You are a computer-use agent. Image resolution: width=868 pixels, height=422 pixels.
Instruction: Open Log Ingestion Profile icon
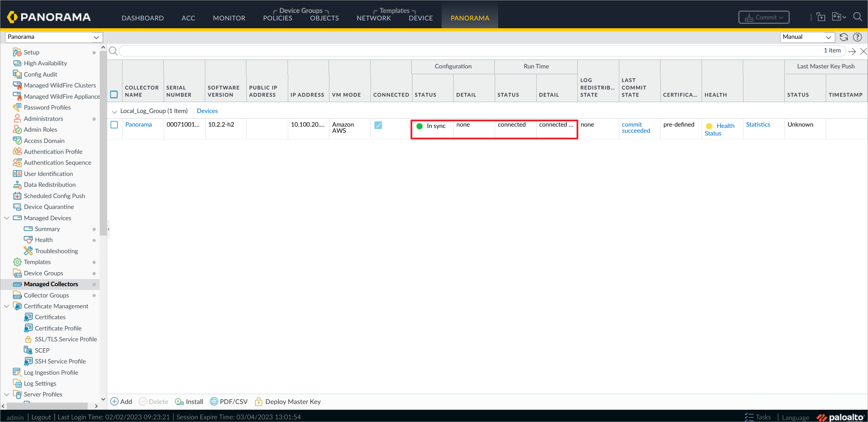(17, 372)
